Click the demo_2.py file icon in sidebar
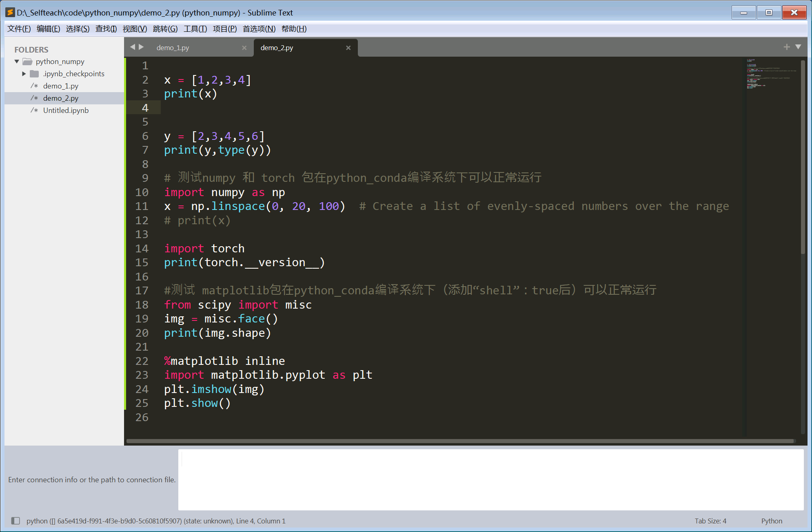 click(x=35, y=98)
